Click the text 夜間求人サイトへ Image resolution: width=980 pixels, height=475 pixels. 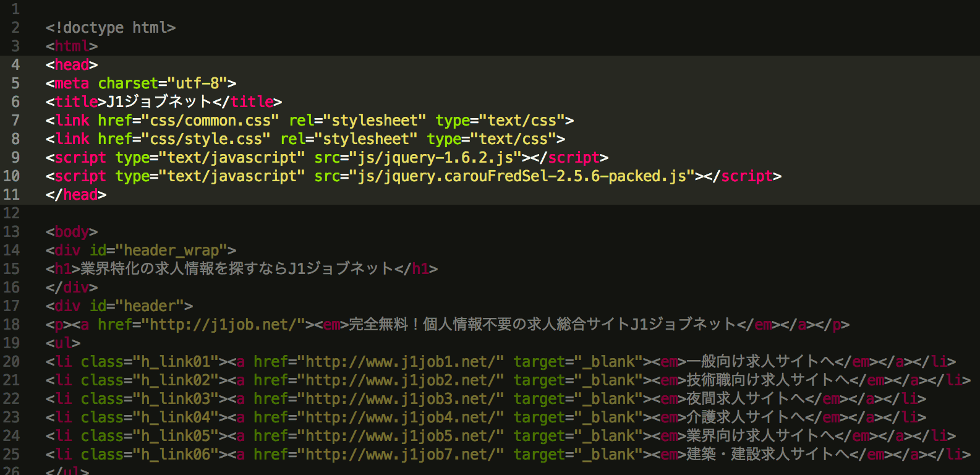click(x=746, y=399)
